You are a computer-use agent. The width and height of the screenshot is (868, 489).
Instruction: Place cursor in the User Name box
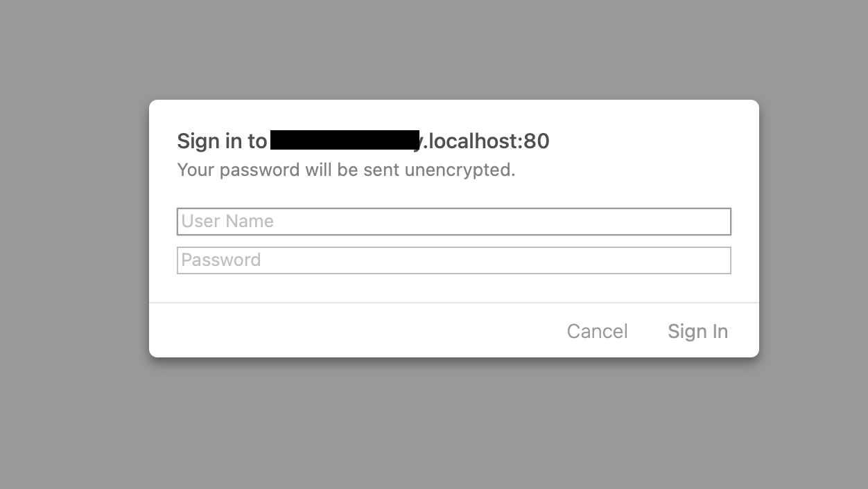pyautogui.click(x=485, y=222)
